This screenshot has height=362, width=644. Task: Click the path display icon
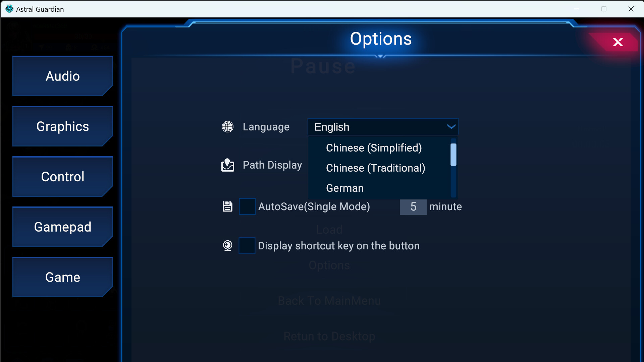click(x=228, y=165)
